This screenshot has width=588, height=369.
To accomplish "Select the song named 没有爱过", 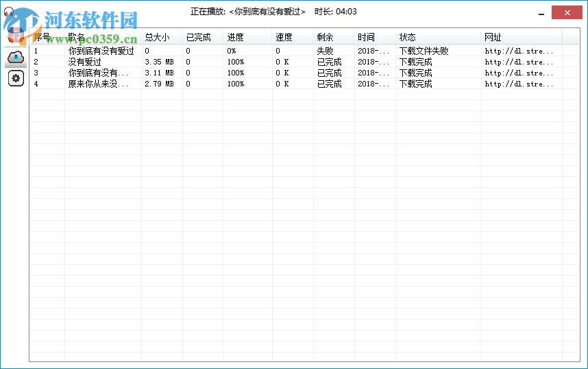I will coord(84,62).
